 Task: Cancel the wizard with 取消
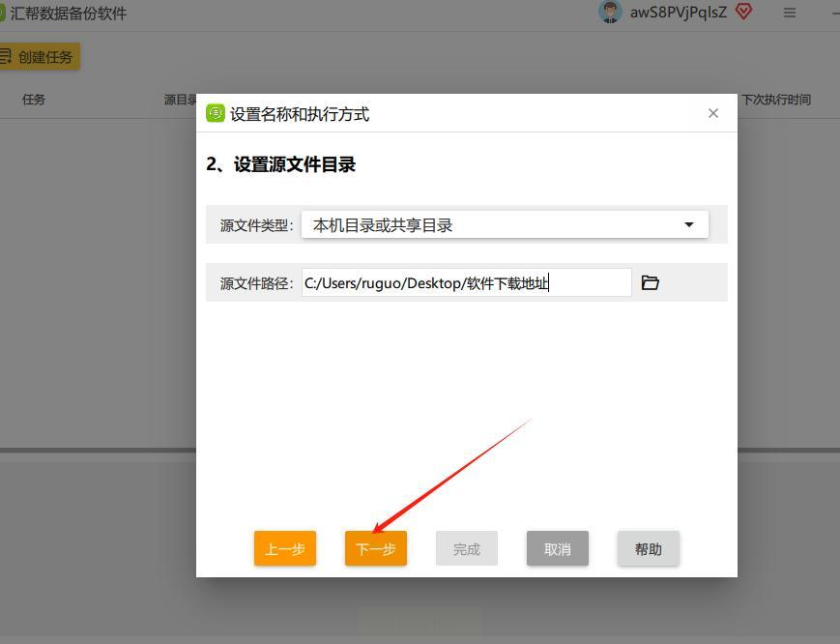pos(557,548)
